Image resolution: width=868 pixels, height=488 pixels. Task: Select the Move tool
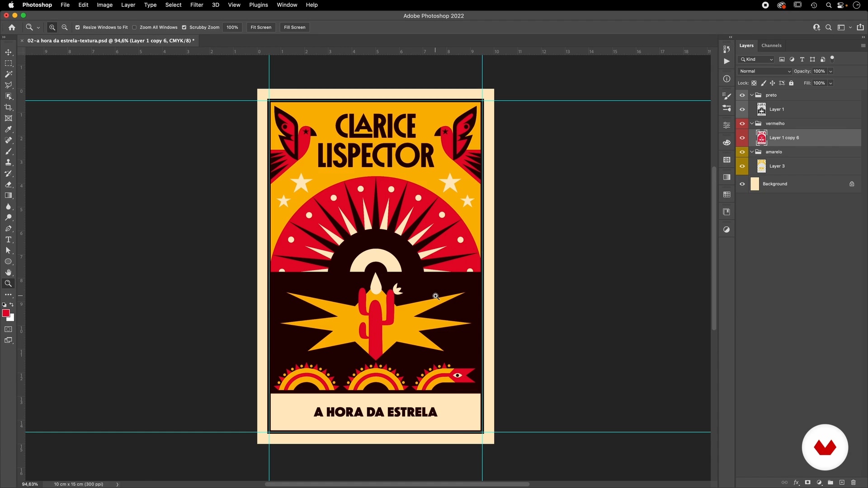point(8,52)
